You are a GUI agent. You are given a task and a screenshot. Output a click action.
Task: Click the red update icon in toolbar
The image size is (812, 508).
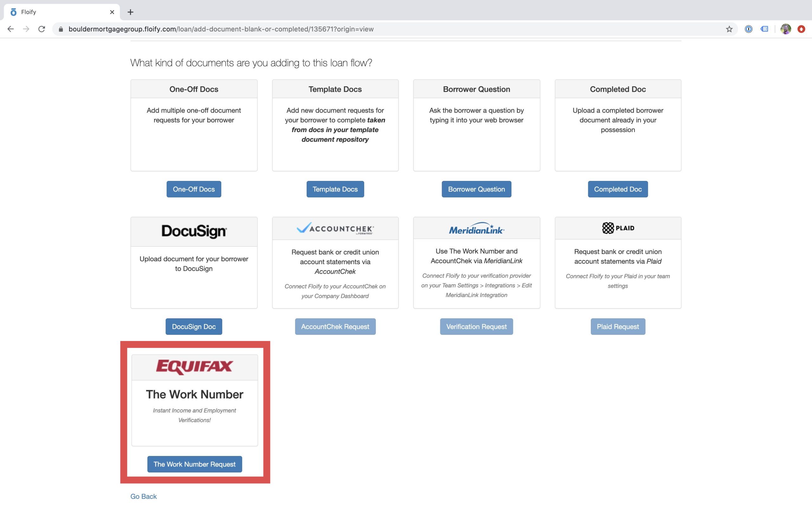coord(801,29)
